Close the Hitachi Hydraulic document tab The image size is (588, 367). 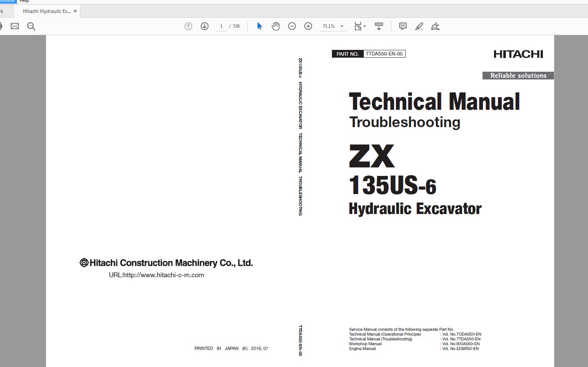tap(75, 11)
